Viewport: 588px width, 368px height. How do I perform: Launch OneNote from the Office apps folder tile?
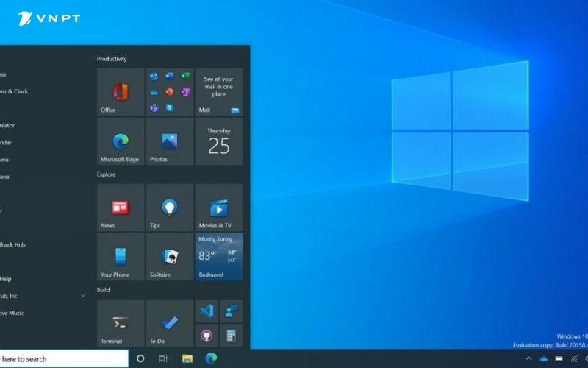186,92
